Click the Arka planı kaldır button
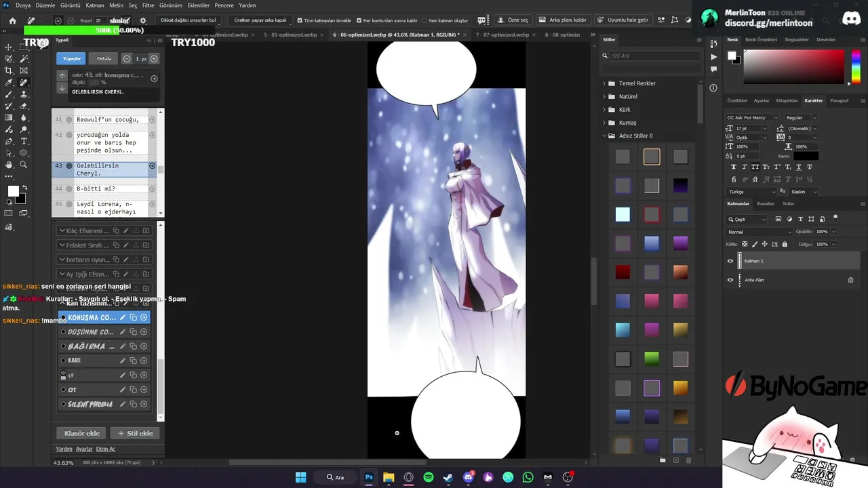Viewport: 868px width, 488px height. pos(562,20)
